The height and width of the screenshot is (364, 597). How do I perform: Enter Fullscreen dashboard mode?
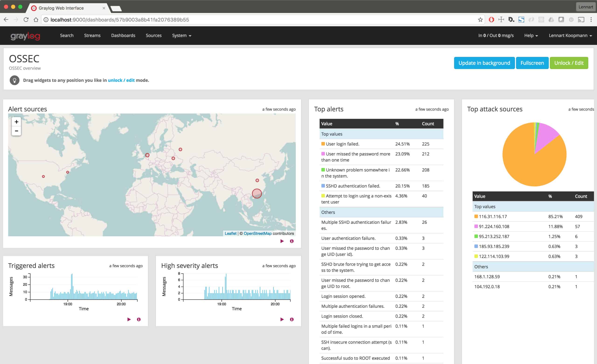(532, 63)
